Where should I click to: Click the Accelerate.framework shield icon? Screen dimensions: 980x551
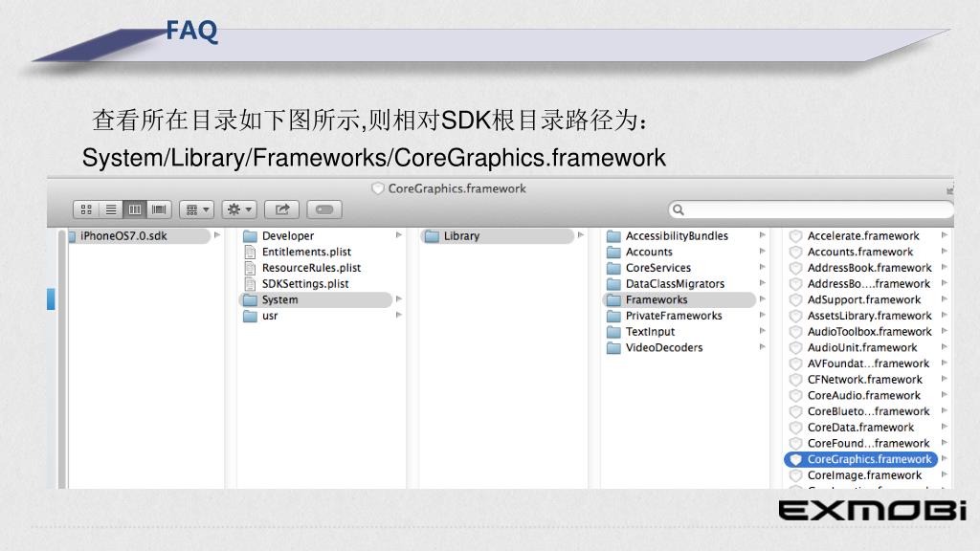click(795, 235)
